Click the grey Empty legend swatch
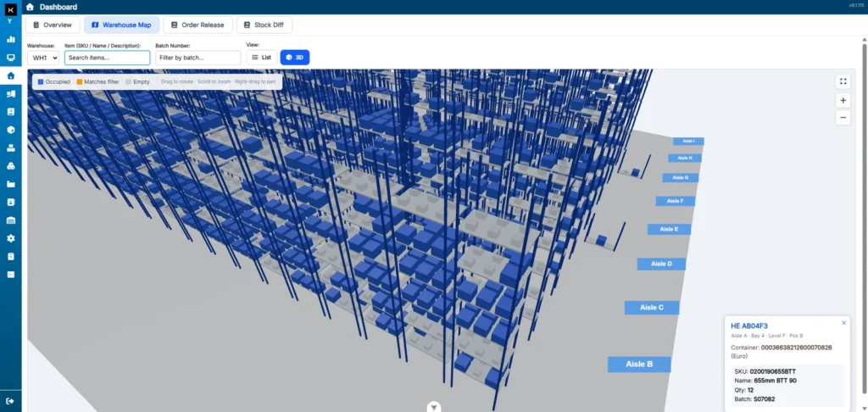 [129, 82]
